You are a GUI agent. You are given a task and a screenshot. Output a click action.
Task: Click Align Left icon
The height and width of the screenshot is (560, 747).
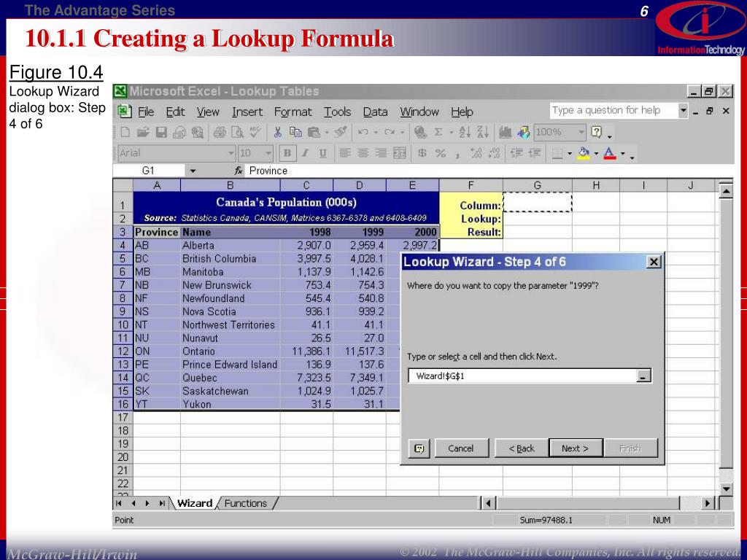(345, 153)
